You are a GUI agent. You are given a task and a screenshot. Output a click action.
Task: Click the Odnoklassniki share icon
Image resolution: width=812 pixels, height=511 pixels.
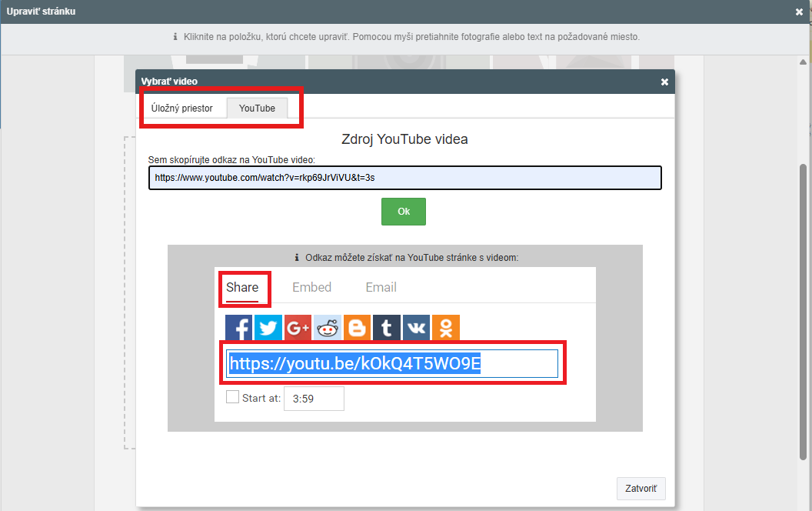445,328
